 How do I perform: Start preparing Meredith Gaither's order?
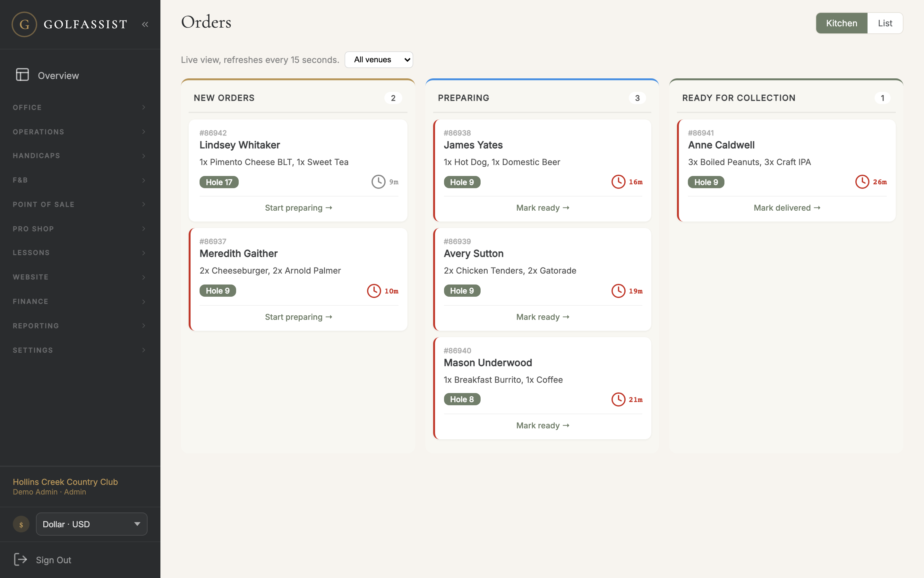(x=299, y=317)
